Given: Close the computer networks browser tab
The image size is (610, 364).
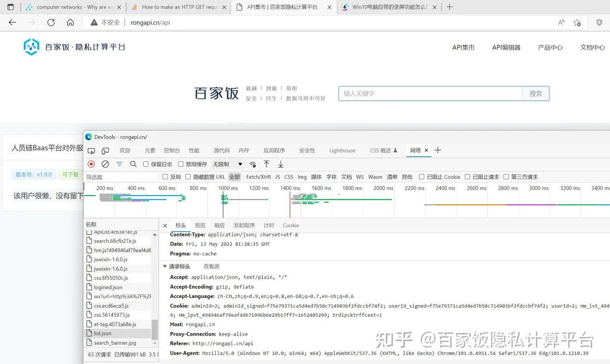Looking at the screenshot, I should 119,7.
